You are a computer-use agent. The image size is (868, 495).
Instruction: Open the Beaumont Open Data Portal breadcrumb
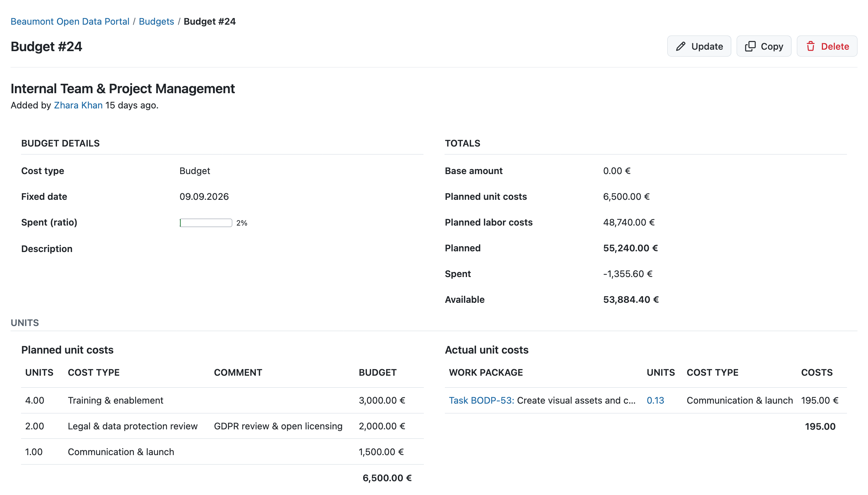(70, 21)
